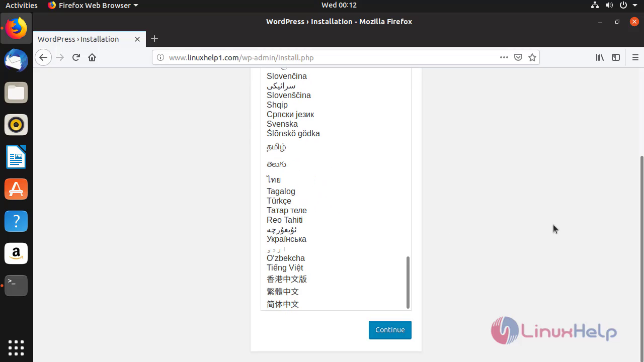Select 香港中文版 language

[x=287, y=279]
